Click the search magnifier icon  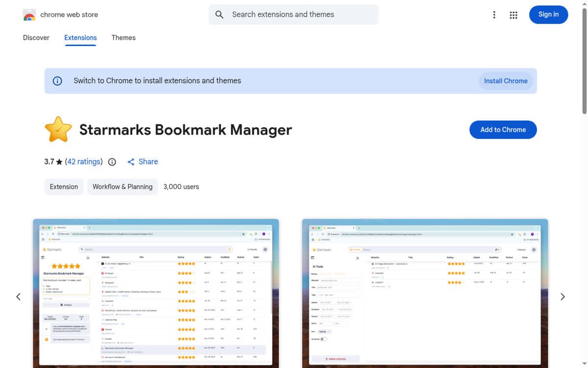coord(220,15)
